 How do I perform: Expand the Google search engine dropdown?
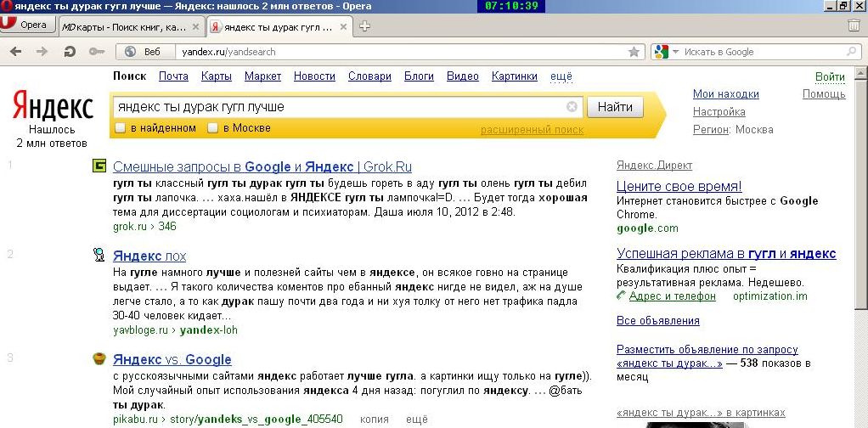pyautogui.click(x=668, y=52)
